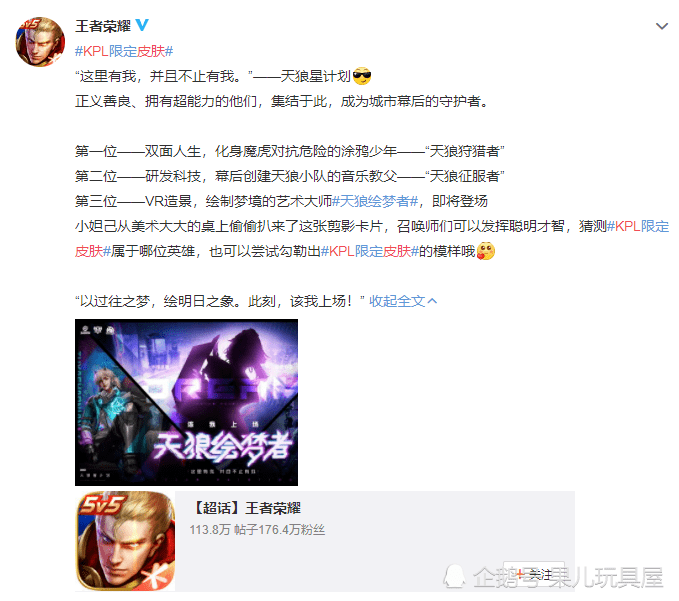Click the 收起全文 collapse link
The image size is (679, 601).
coord(397,301)
